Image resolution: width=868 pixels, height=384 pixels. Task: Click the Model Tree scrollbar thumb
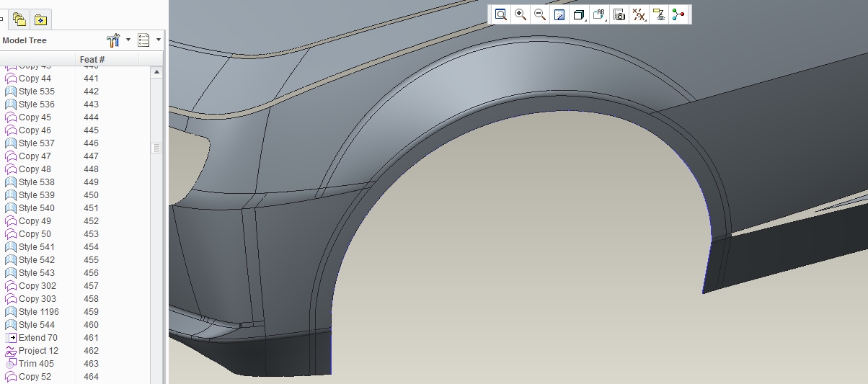[x=156, y=148]
